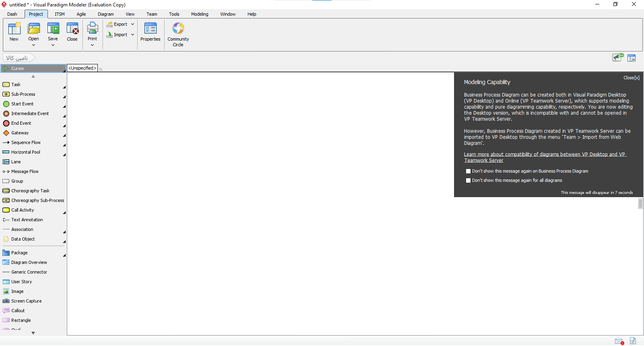Open Community Circle
644x346 pixels.
[178, 34]
